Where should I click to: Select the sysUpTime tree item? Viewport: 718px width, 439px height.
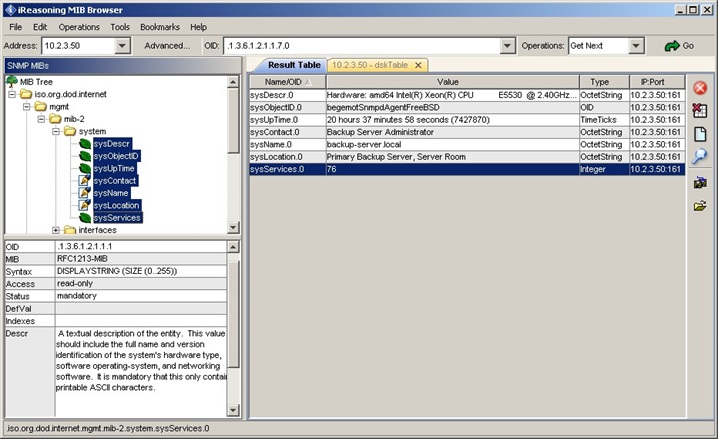(114, 168)
